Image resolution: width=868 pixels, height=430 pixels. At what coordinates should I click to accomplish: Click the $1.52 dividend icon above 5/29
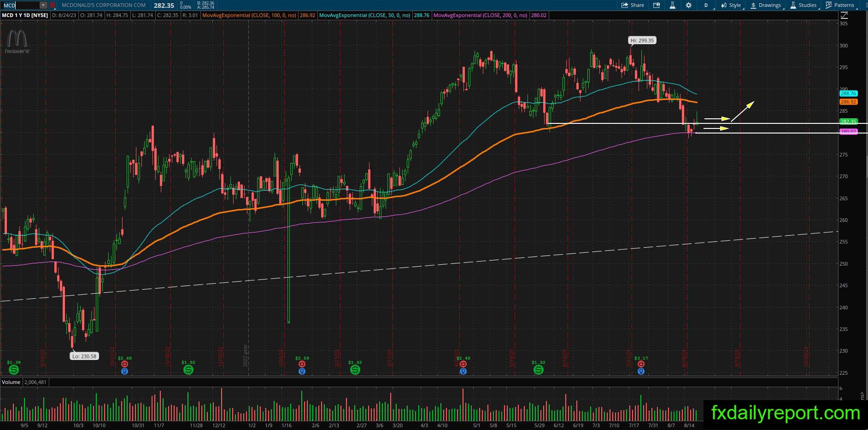point(538,369)
